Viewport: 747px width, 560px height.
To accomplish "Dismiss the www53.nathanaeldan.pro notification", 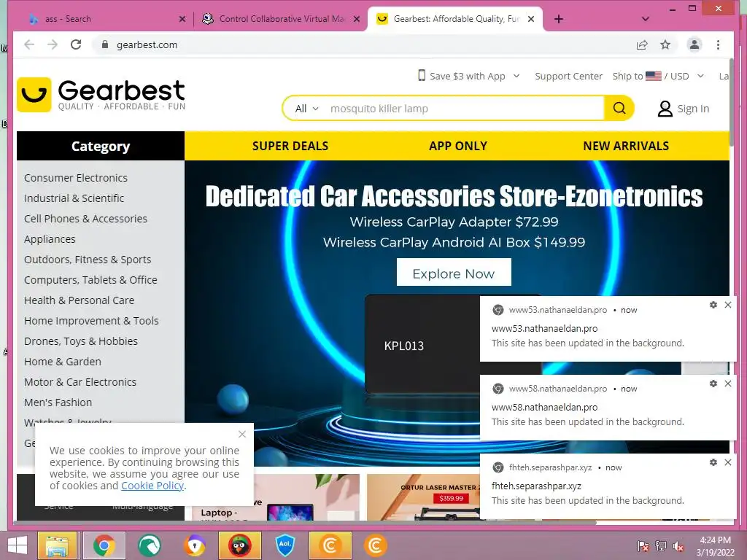I will click(728, 305).
